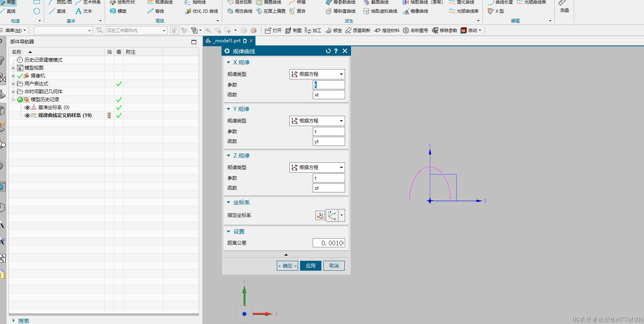This screenshot has width=644, height=324.
Task: Select the 直线 line tool in 基本 group
Action: tap(58, 11)
